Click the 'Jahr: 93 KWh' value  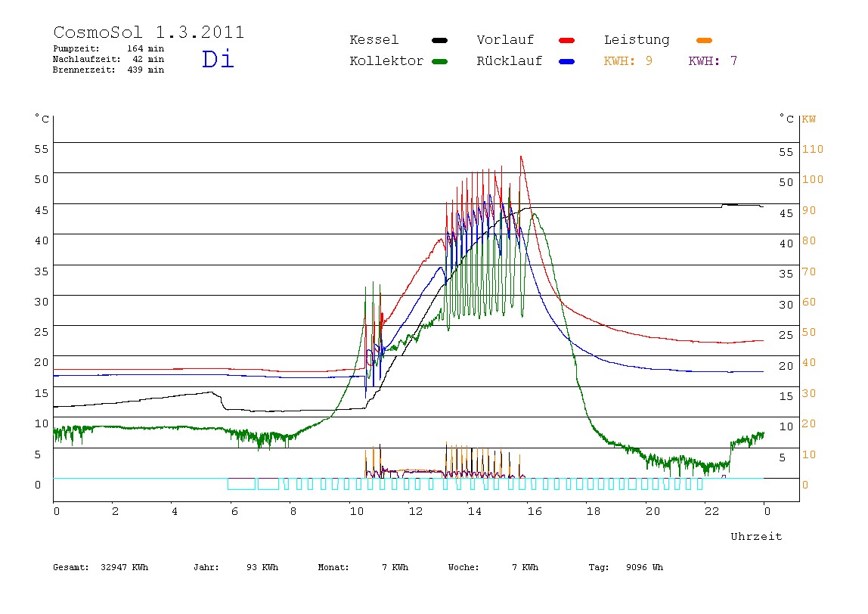[236, 567]
